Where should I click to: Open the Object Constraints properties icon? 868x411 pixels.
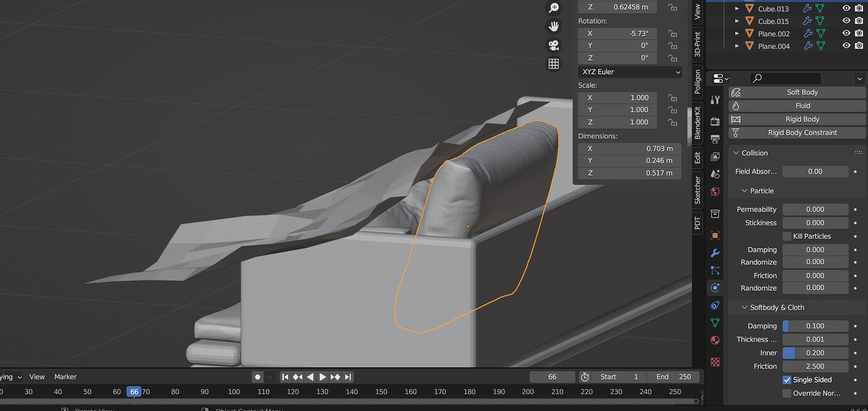pos(715,305)
